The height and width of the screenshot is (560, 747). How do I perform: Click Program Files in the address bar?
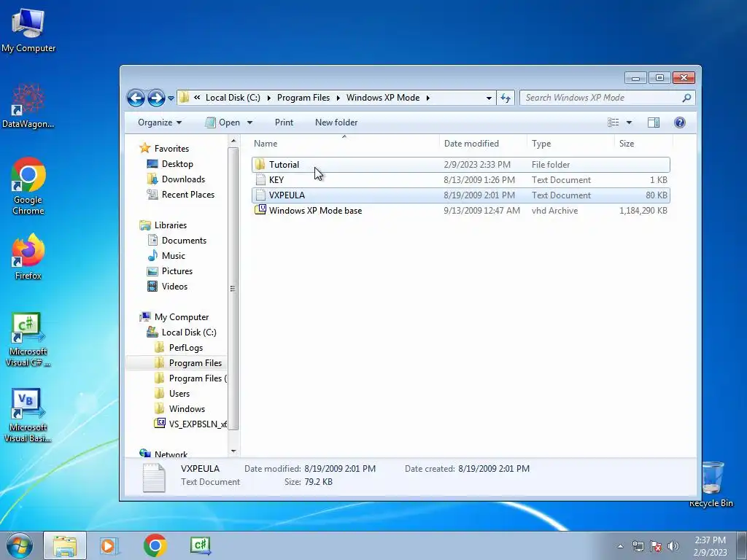coord(303,98)
